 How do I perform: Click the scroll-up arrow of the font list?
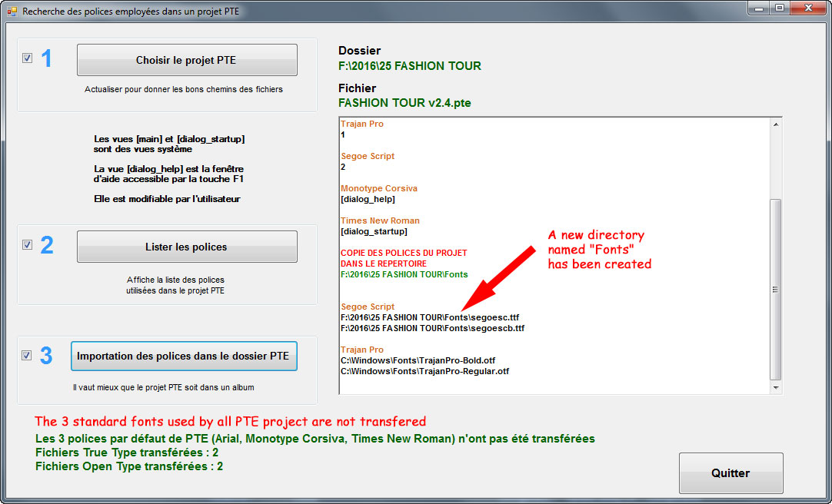[x=776, y=124]
